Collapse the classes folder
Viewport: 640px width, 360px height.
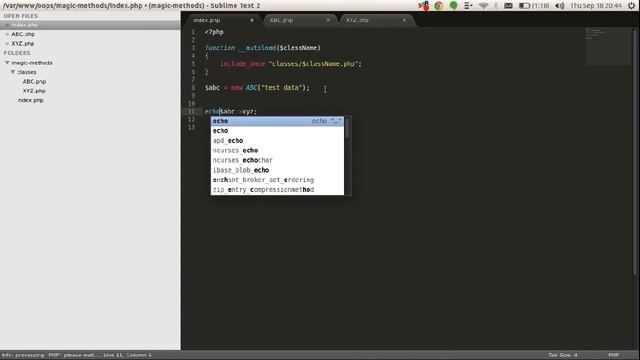pos(13,72)
